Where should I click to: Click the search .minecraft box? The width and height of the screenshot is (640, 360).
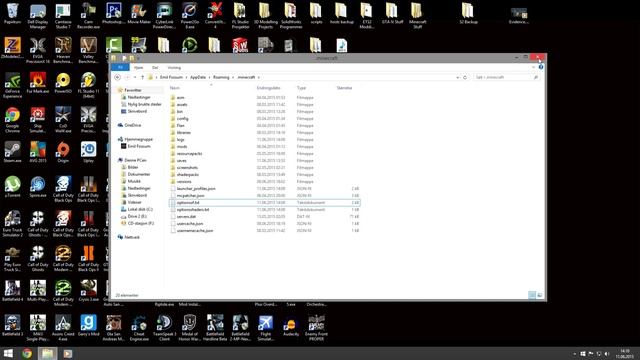point(506,77)
